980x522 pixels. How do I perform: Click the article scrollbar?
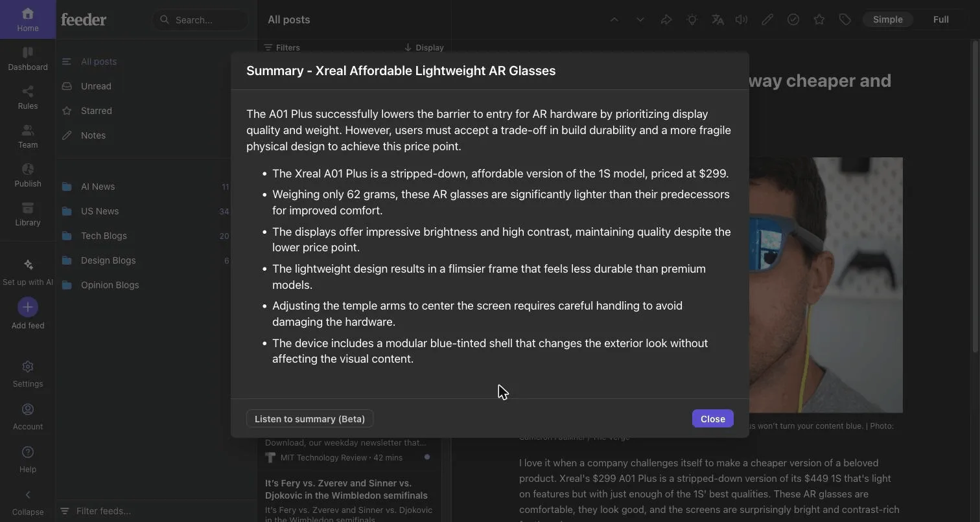(975, 198)
